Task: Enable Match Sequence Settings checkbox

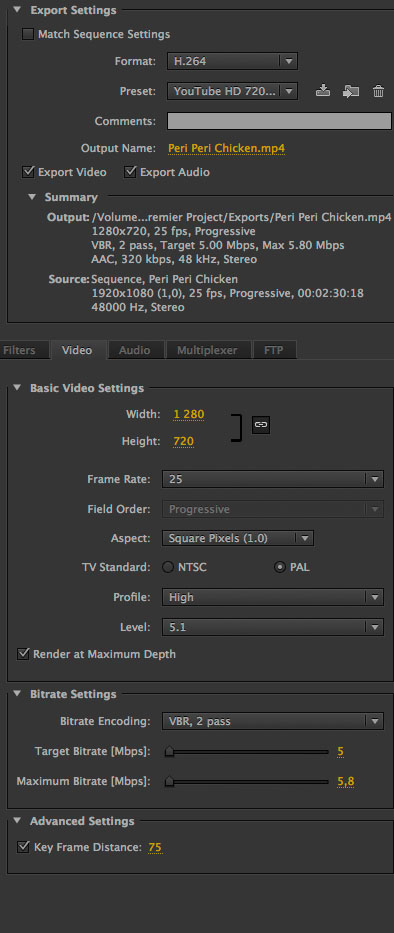Action: pos(28,35)
